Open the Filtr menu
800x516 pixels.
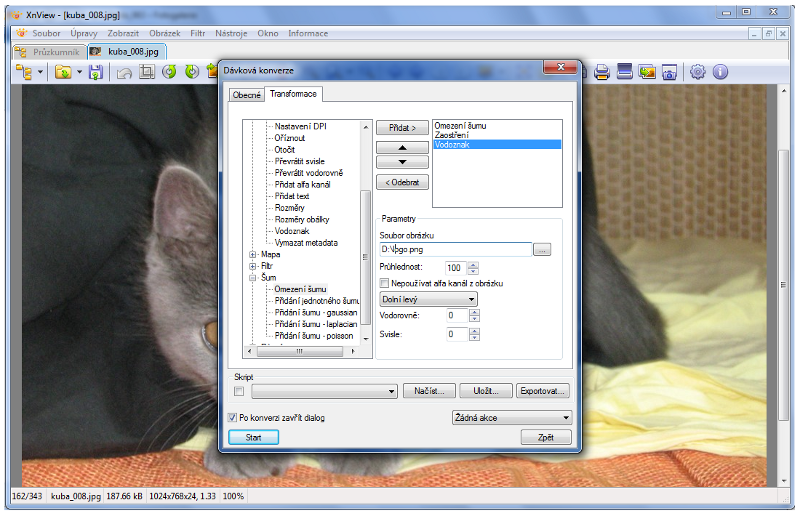pyautogui.click(x=198, y=33)
